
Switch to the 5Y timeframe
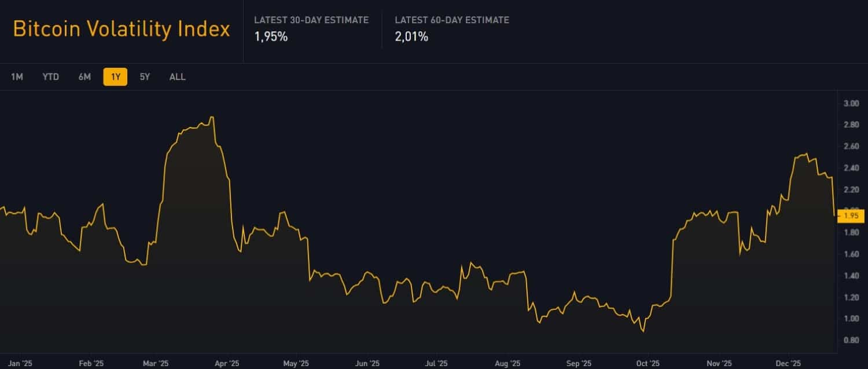click(x=145, y=76)
